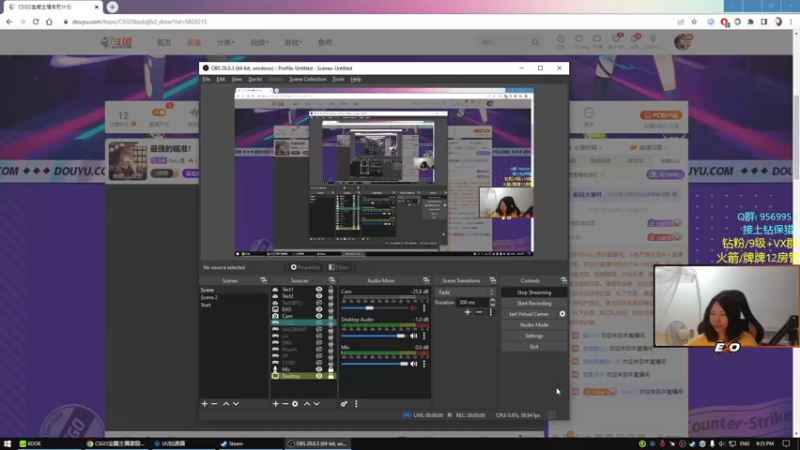Open source properties gear icon
Screen dimensions: 800x450
295,404
